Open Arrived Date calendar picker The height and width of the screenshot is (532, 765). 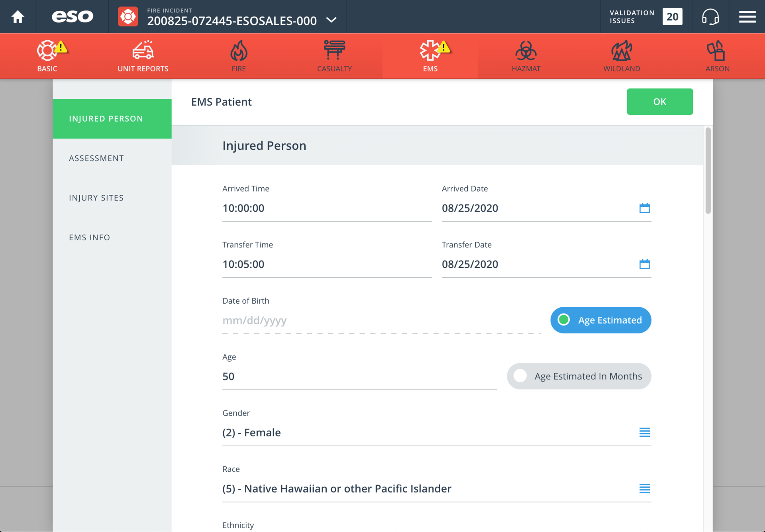click(x=644, y=208)
